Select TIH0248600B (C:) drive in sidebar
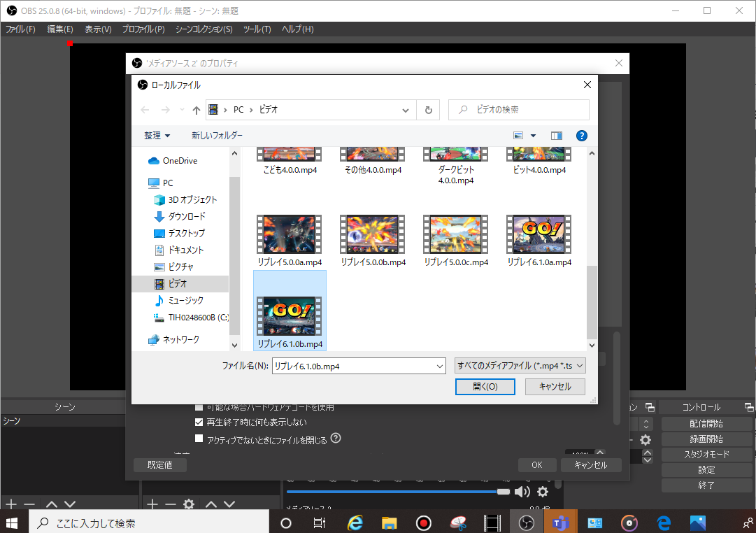This screenshot has height=533, width=756. (191, 318)
